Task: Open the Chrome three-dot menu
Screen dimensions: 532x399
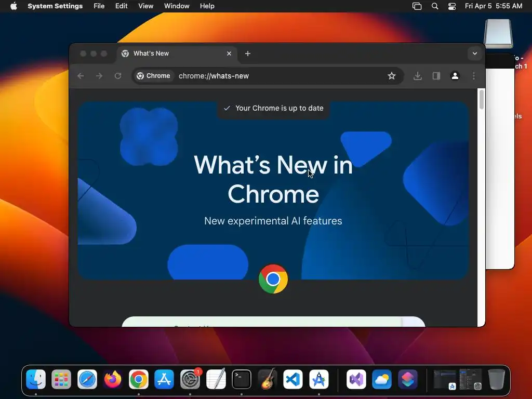Action: tap(474, 76)
